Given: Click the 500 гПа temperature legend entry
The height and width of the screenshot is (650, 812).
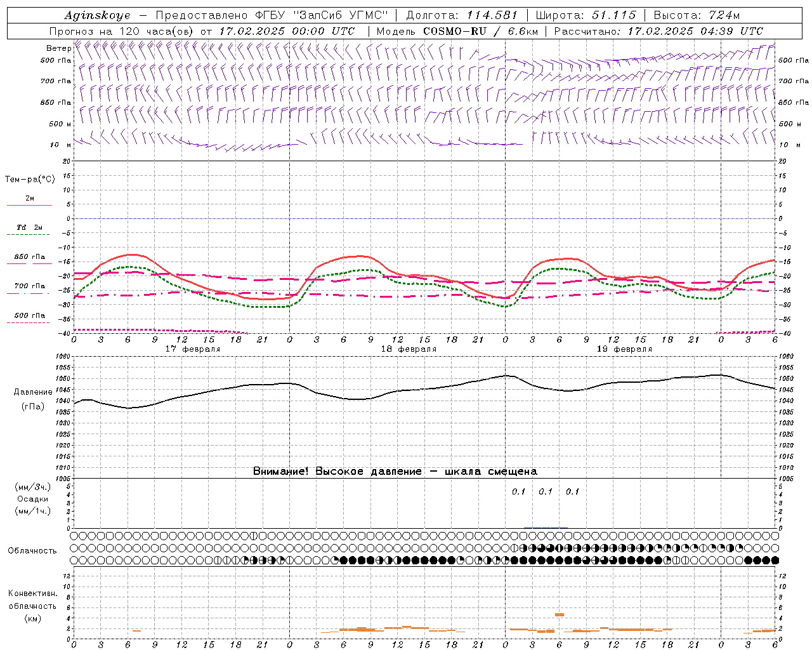Looking at the screenshot, I should (30, 315).
